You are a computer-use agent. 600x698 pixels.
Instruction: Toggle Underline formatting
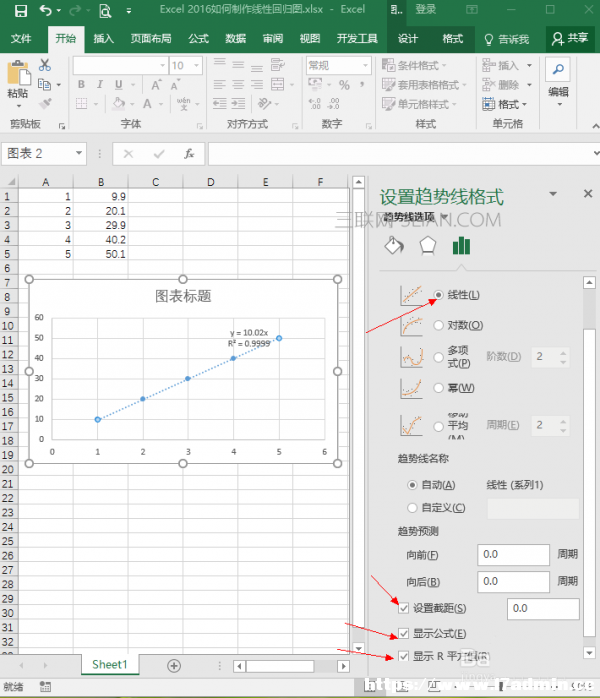118,84
